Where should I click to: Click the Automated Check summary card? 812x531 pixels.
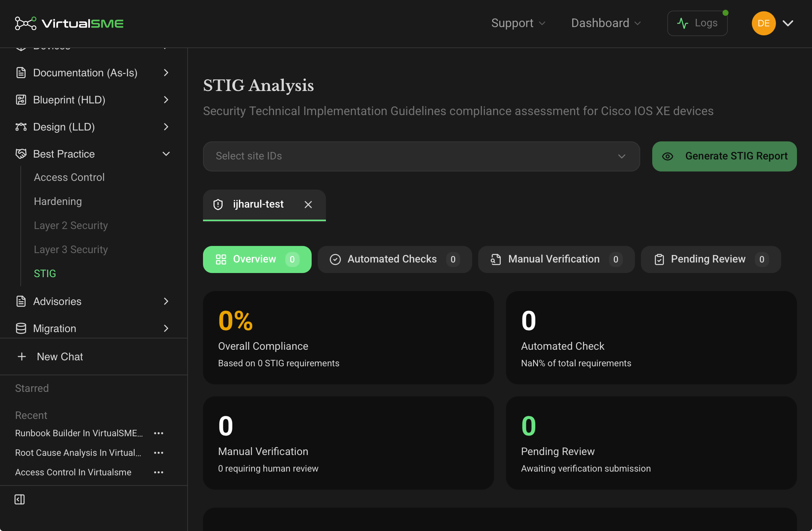[651, 338]
